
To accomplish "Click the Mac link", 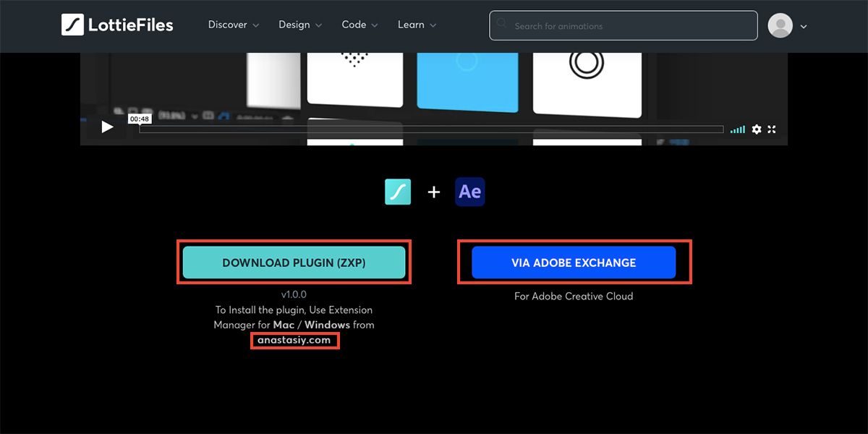I will click(x=284, y=325).
